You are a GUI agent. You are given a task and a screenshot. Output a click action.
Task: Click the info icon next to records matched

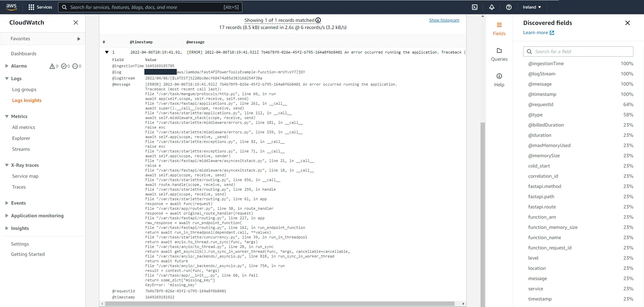[x=318, y=20]
